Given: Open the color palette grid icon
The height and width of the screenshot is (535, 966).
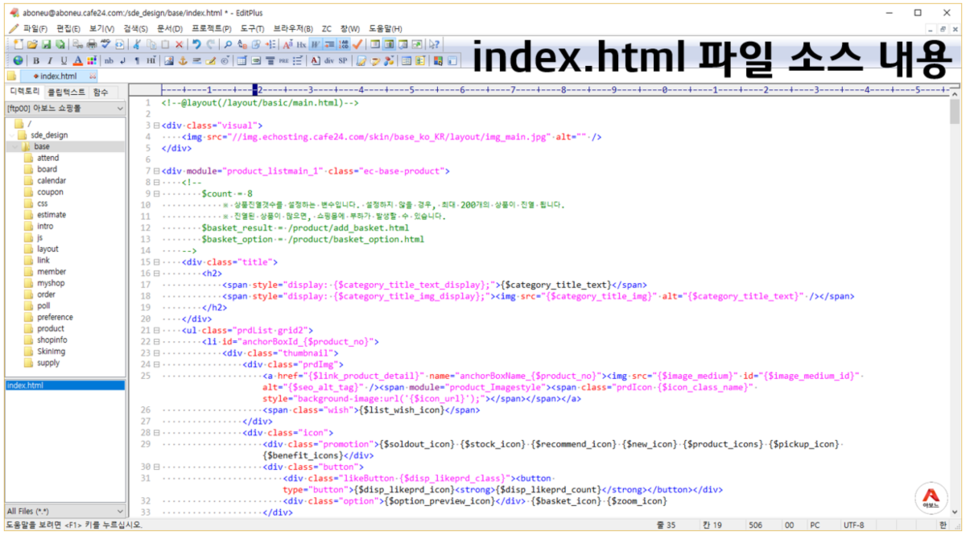Looking at the screenshot, I should pos(92,60).
